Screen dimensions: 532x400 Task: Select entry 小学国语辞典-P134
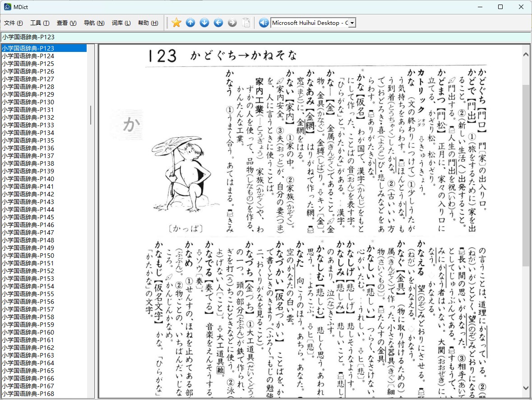coord(44,132)
